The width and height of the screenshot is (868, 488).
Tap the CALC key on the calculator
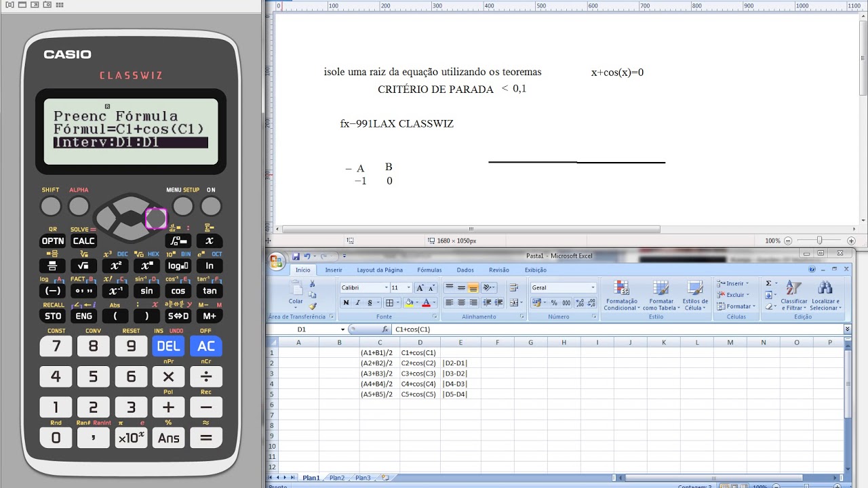84,241
